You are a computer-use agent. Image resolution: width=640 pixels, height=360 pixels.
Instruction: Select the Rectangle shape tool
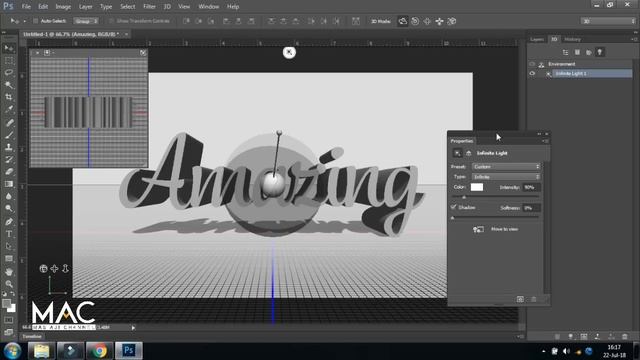tap(9, 259)
